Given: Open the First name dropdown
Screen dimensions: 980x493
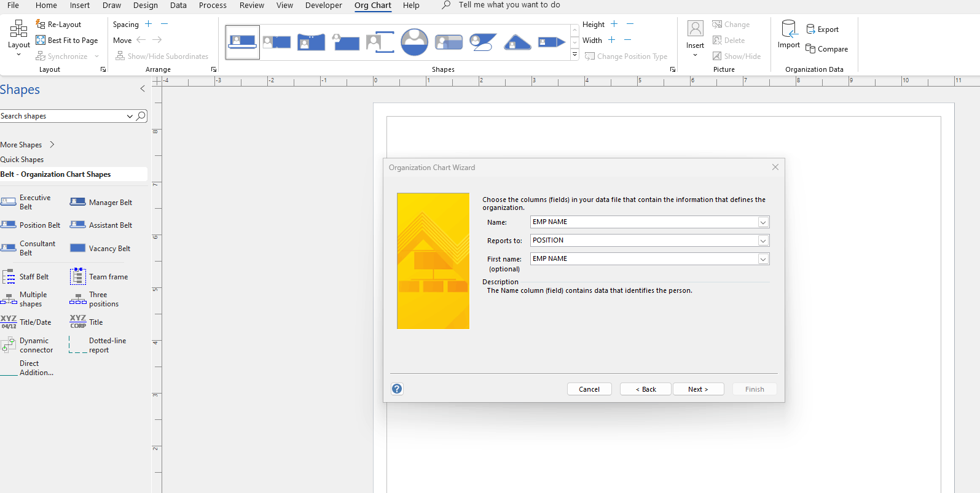Looking at the screenshot, I should click(762, 259).
